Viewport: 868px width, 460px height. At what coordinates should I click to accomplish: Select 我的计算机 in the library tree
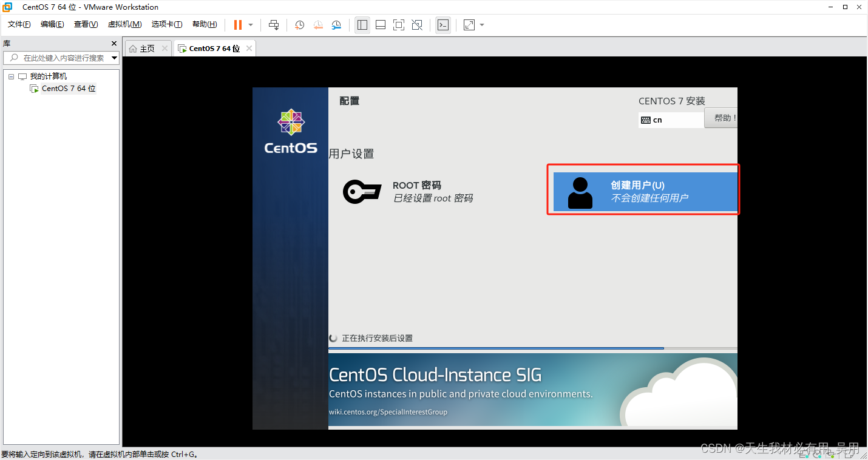(x=48, y=76)
